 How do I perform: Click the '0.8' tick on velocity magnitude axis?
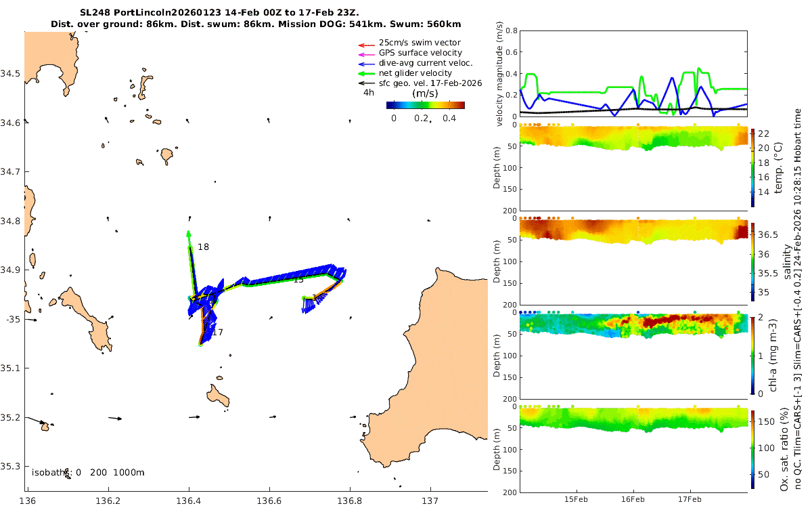(510, 31)
